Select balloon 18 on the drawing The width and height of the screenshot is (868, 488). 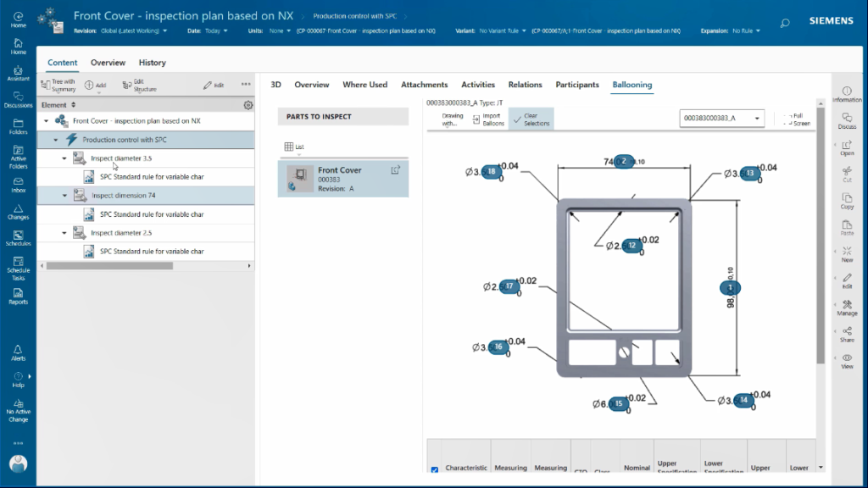[492, 171]
